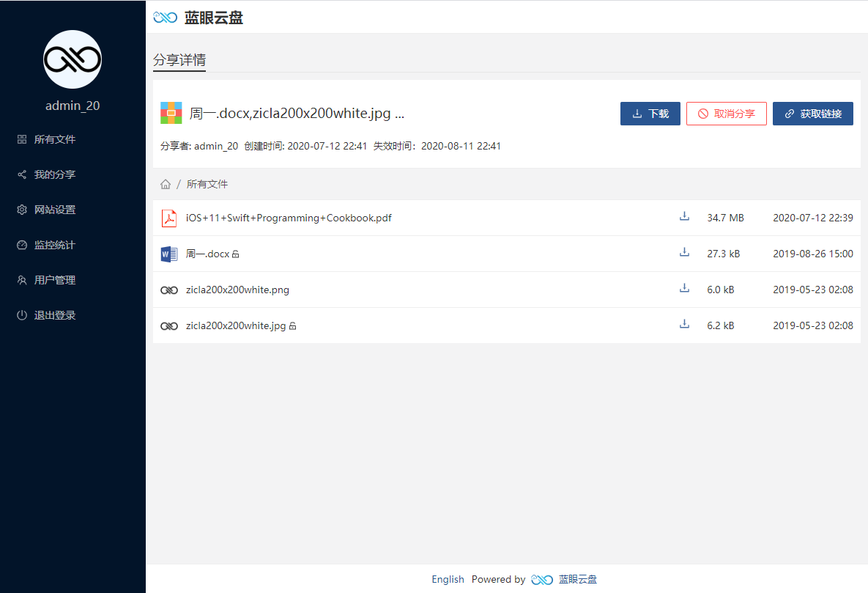Click the share archive thumbnail icon

point(171,114)
